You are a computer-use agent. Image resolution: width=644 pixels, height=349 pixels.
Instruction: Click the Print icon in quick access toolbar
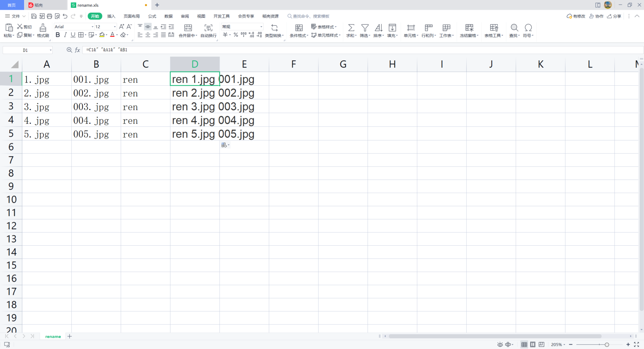click(49, 16)
